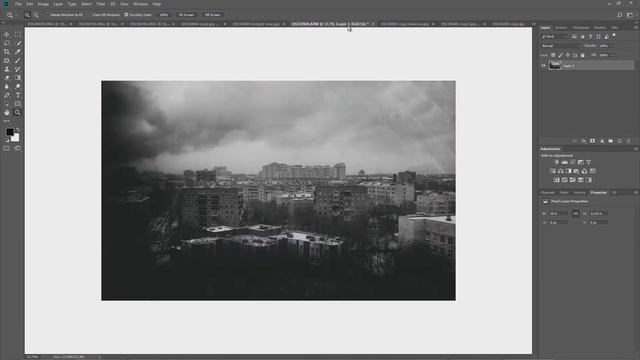Open the workspace switcher in options bar
The height and width of the screenshot is (360, 640).
pos(630,15)
